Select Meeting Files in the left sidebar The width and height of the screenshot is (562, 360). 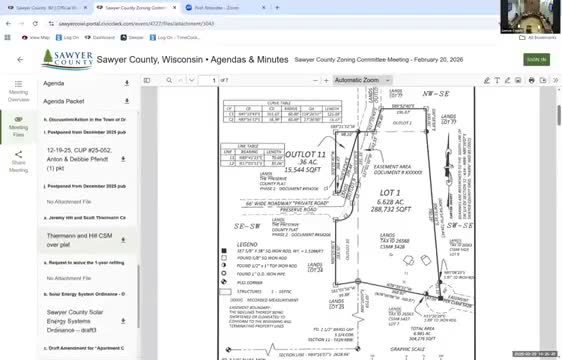(x=18, y=127)
